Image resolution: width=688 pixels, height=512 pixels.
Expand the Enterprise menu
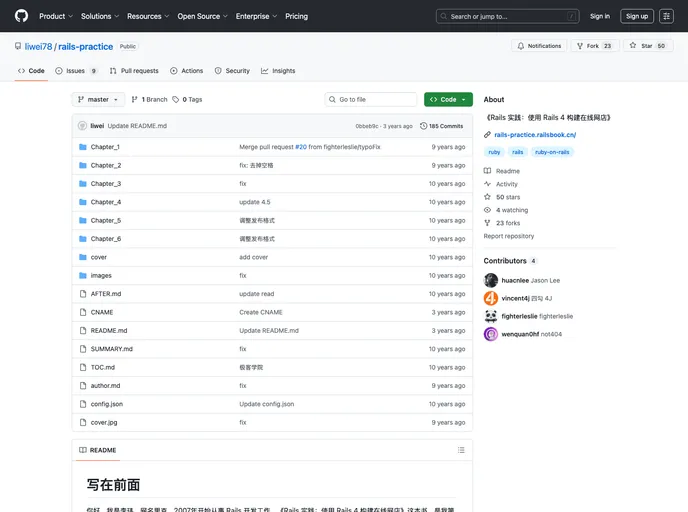click(256, 16)
